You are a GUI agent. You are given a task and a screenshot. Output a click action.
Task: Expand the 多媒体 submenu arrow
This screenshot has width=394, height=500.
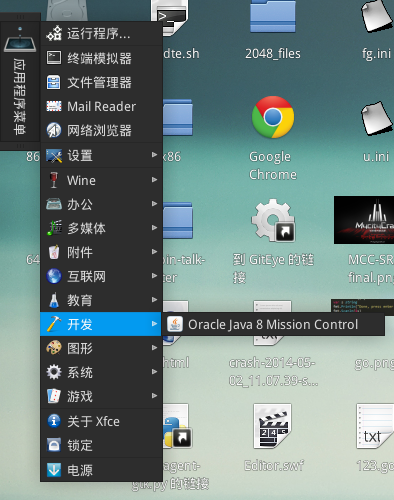(154, 228)
